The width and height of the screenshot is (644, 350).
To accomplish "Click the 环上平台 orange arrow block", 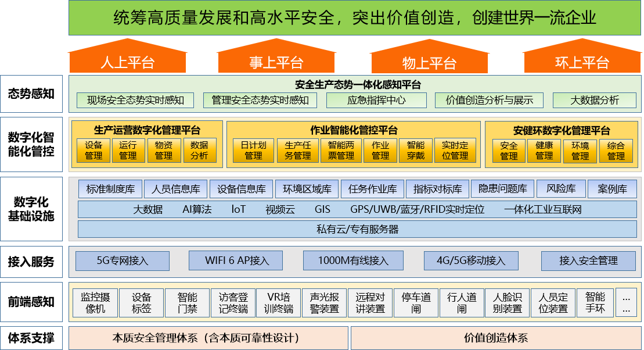I will [582, 61].
